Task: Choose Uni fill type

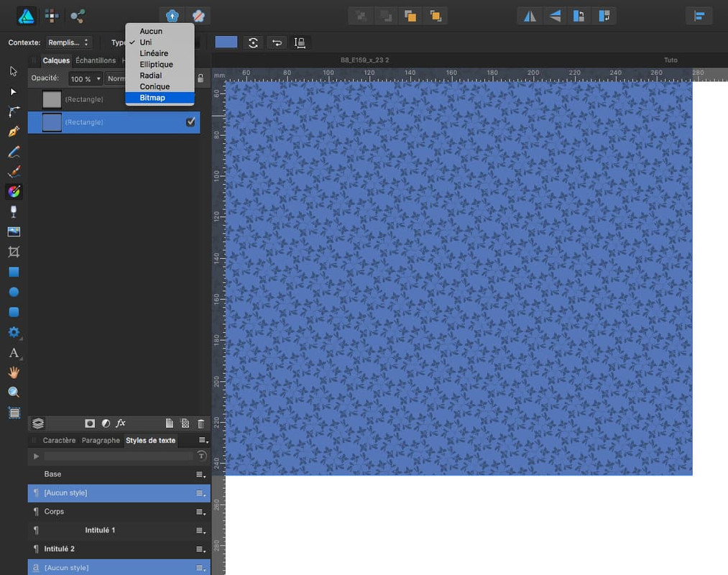Action: point(160,42)
